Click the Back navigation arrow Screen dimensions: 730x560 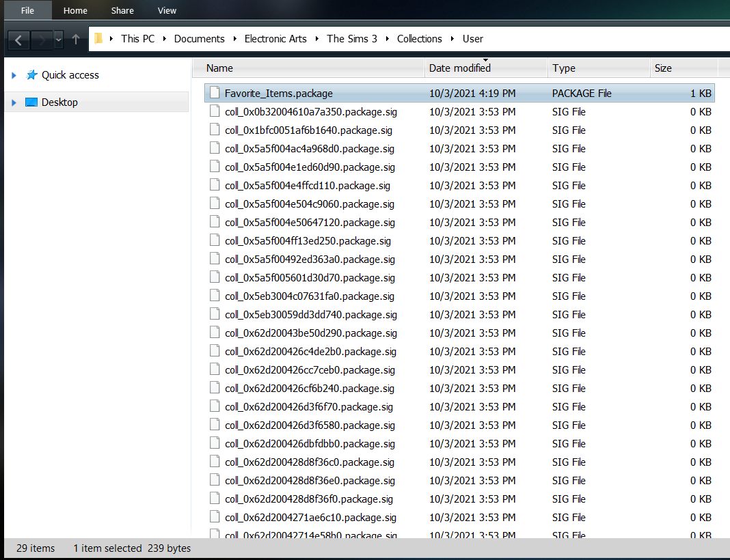(18, 40)
